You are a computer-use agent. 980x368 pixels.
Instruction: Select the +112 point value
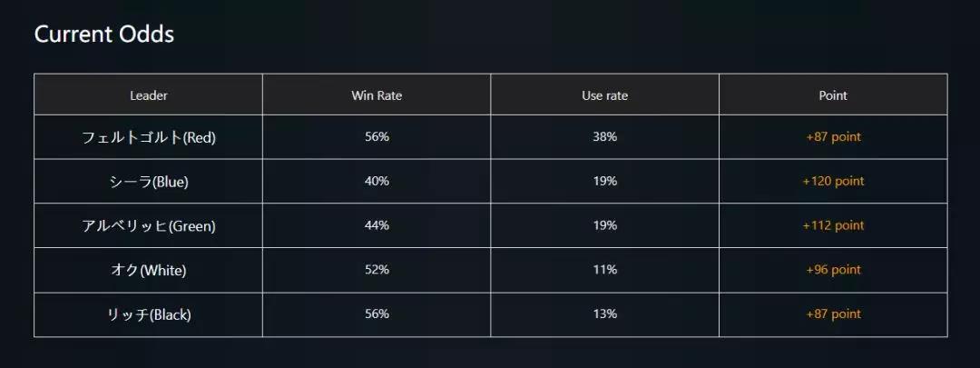click(833, 225)
